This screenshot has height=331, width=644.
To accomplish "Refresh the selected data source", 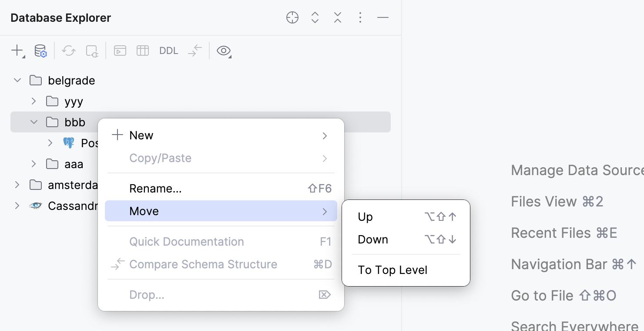I will coord(68,51).
